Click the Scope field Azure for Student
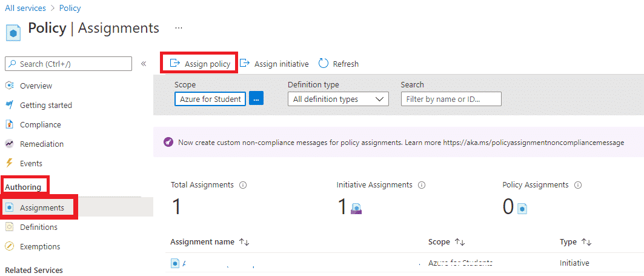The height and width of the screenshot is (276, 644). [210, 99]
